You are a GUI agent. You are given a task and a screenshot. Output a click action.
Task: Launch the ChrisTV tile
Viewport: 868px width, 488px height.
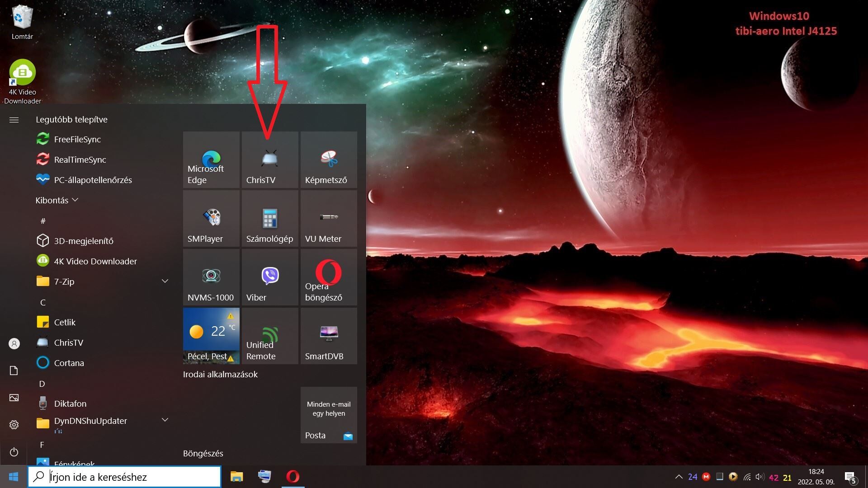tap(270, 160)
